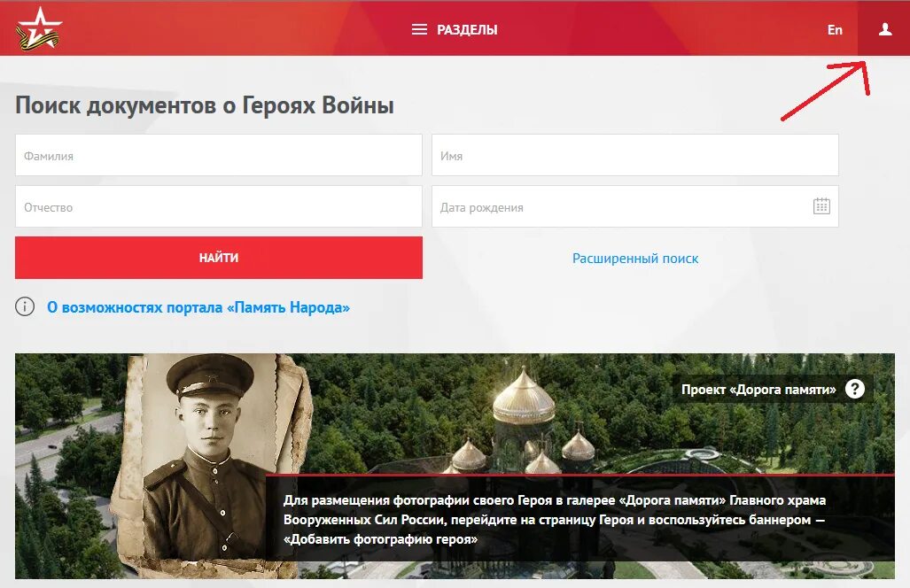Focus the Отчество input field
The height and width of the screenshot is (588, 910).
click(x=219, y=206)
